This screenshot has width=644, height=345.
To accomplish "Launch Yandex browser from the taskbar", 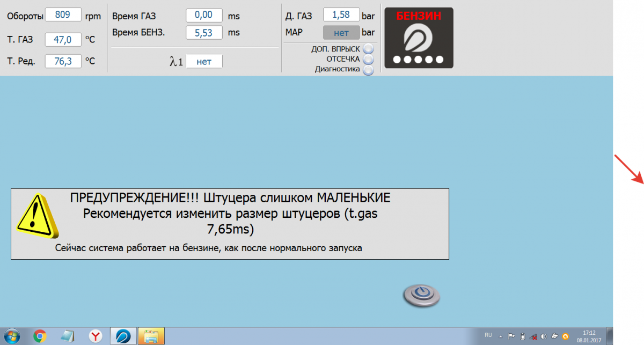I will (x=96, y=336).
